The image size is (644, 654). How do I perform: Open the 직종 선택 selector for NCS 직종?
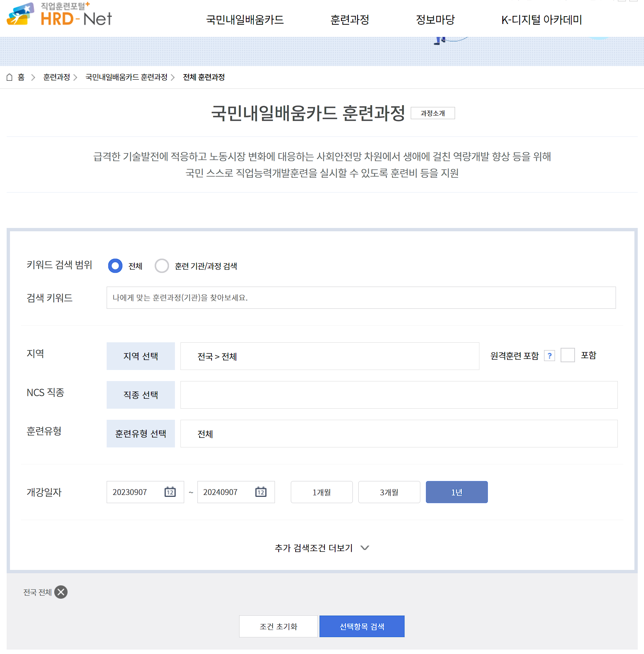point(141,395)
